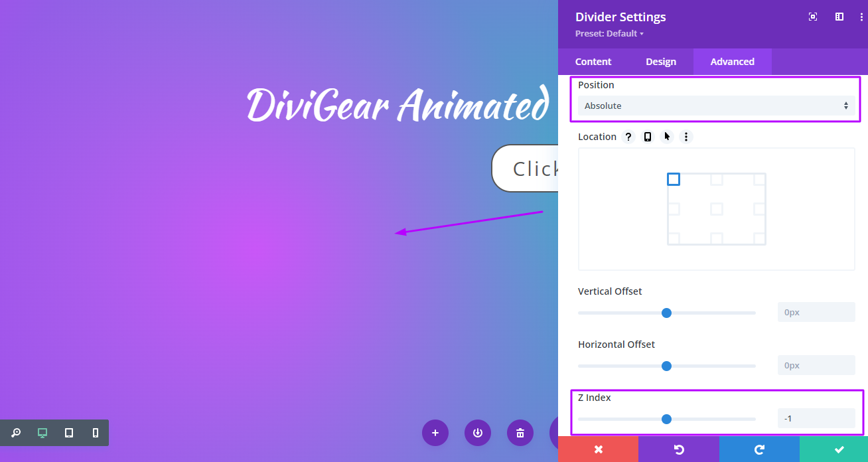The height and width of the screenshot is (462, 868).
Task: Undo with the purple undo button
Action: pyautogui.click(x=679, y=449)
